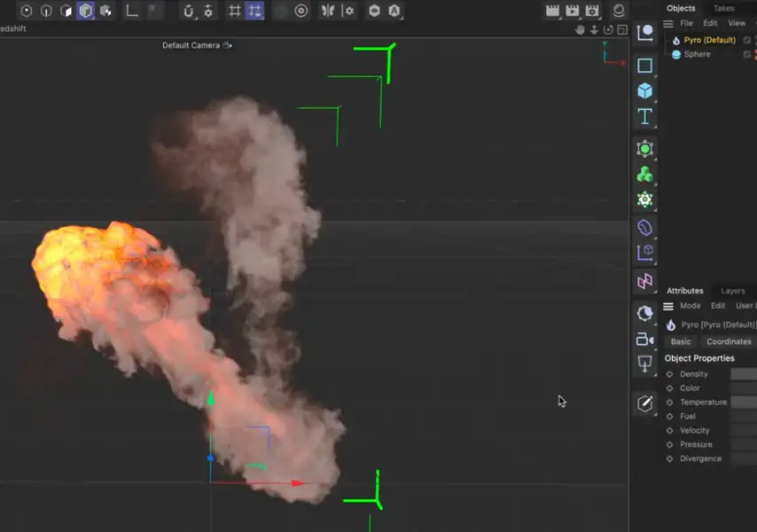
Task: Click the Basic button in Attributes
Action: pos(681,341)
